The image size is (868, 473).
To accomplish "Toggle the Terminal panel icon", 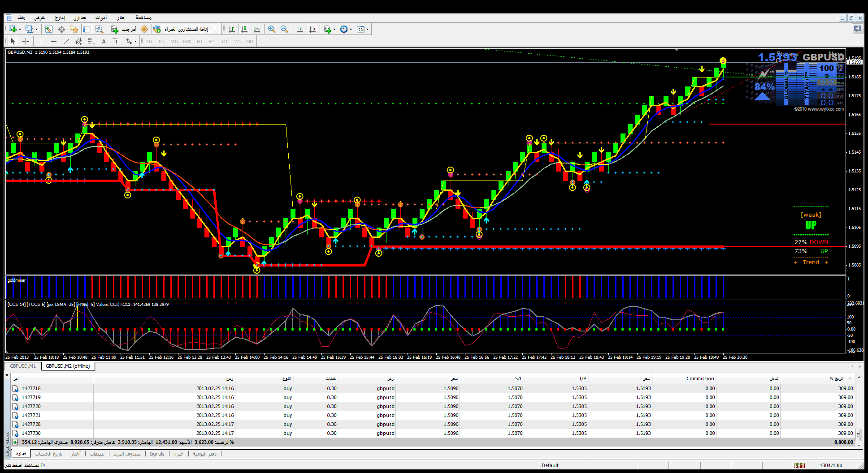I will 87,29.
